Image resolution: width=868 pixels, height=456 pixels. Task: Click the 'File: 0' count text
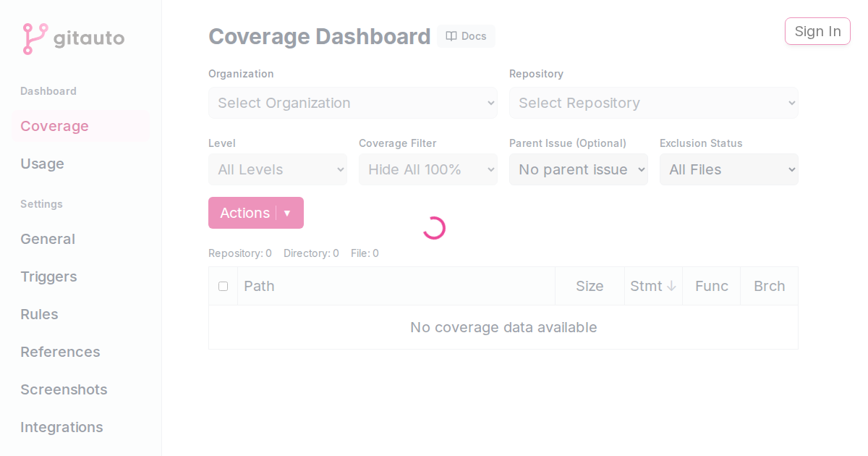(365, 253)
